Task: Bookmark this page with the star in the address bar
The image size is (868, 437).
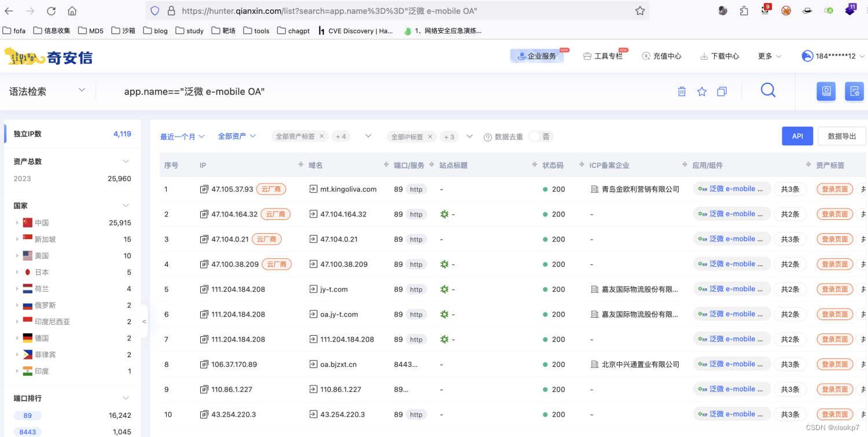Action: click(640, 11)
